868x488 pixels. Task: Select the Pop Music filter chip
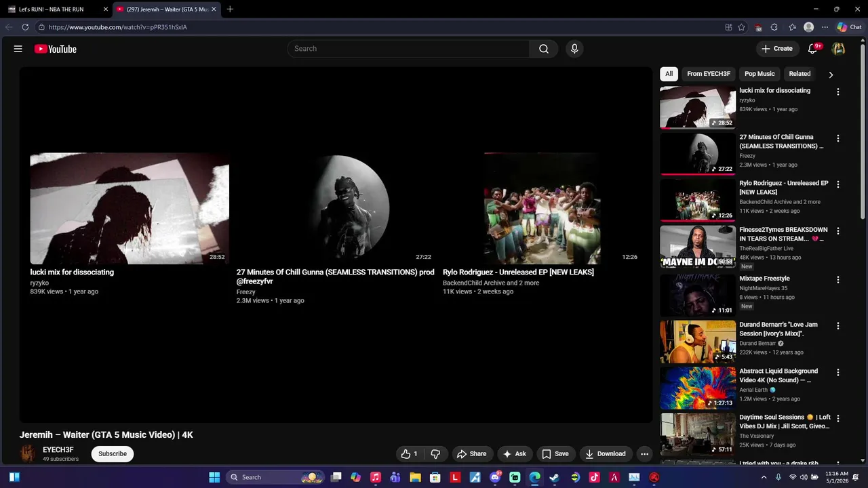coord(759,74)
